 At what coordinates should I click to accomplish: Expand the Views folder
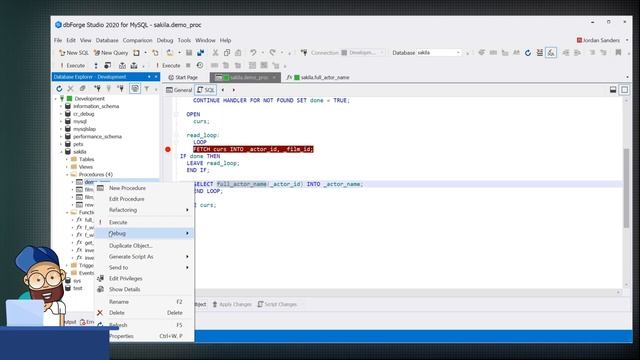tap(67, 167)
